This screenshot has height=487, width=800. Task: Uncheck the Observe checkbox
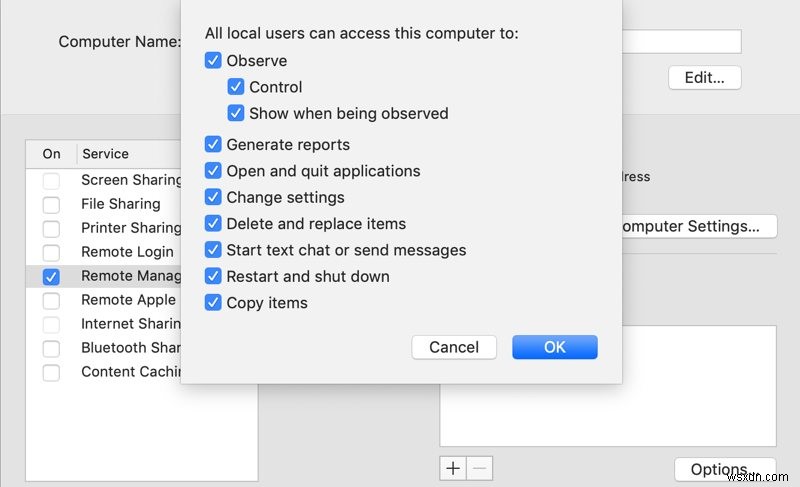pos(213,61)
